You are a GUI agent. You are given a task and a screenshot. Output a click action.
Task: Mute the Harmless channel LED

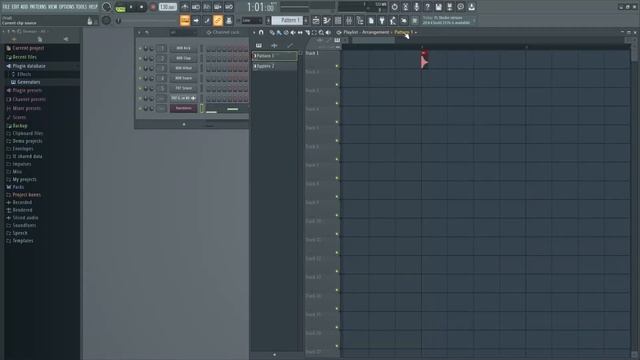point(140,109)
